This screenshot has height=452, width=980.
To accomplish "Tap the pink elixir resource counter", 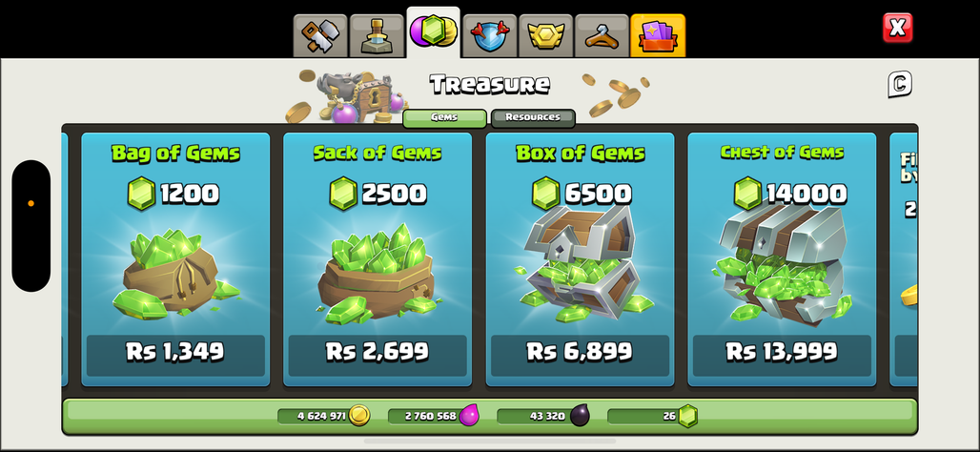I will 435,416.
